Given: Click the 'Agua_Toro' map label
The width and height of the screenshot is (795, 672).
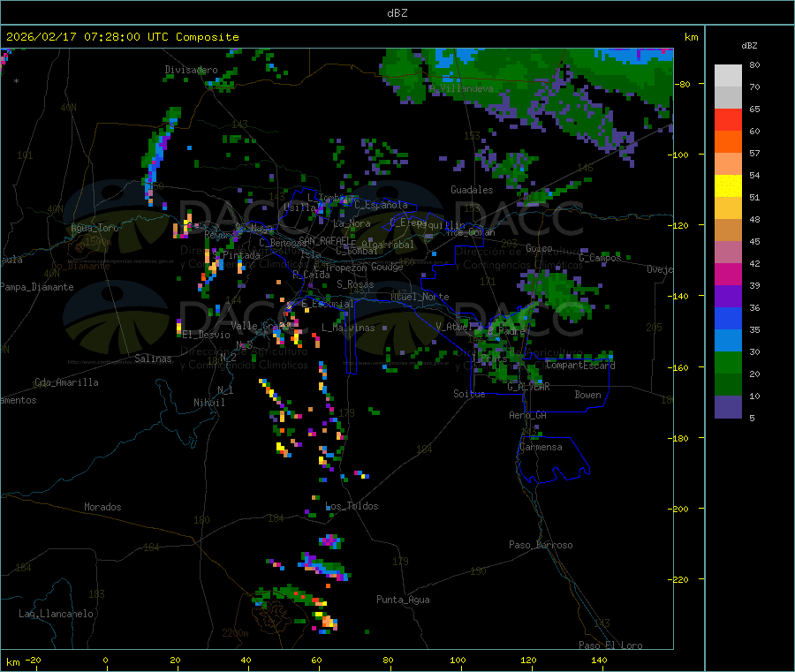Looking at the screenshot, I should coord(95,228).
